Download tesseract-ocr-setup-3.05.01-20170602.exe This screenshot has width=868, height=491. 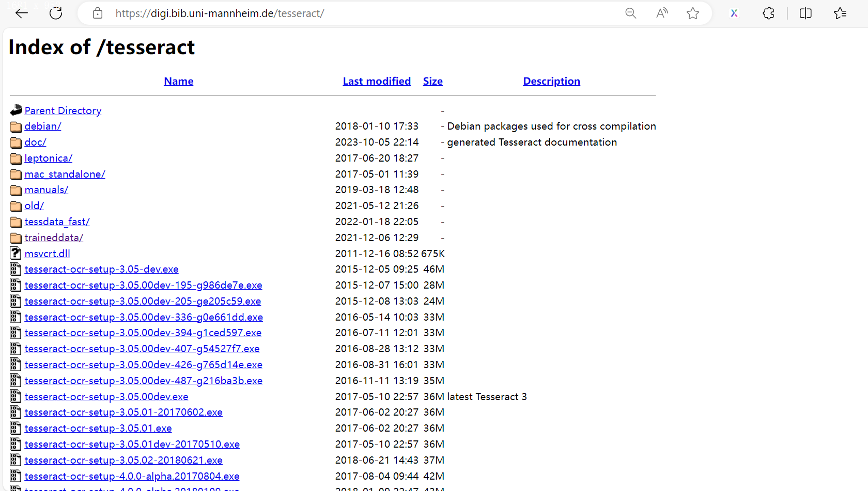[123, 412]
